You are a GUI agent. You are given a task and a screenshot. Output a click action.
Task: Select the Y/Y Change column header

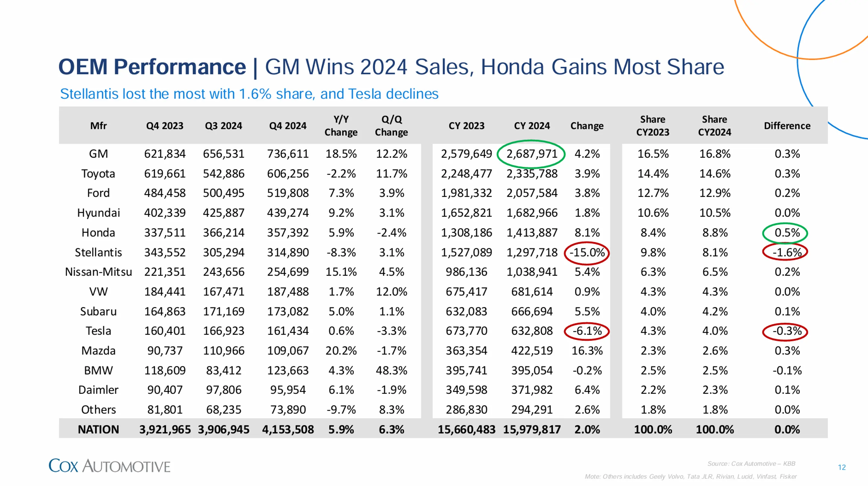341,126
